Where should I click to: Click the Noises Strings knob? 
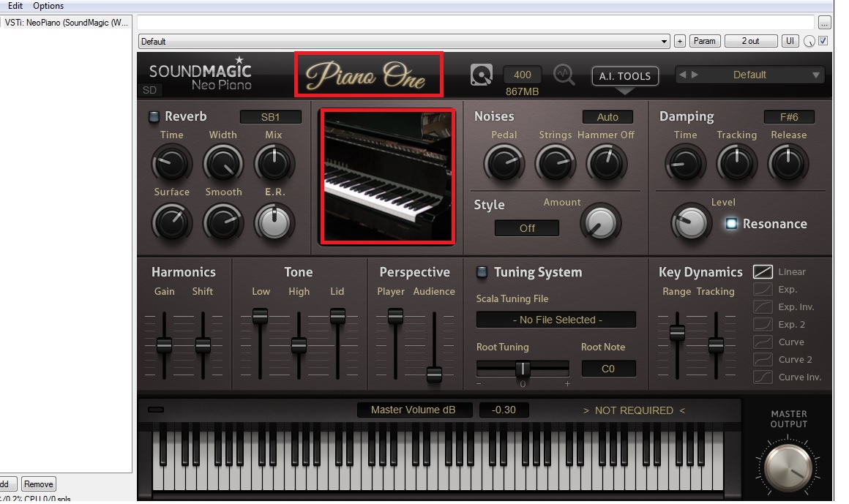555,164
